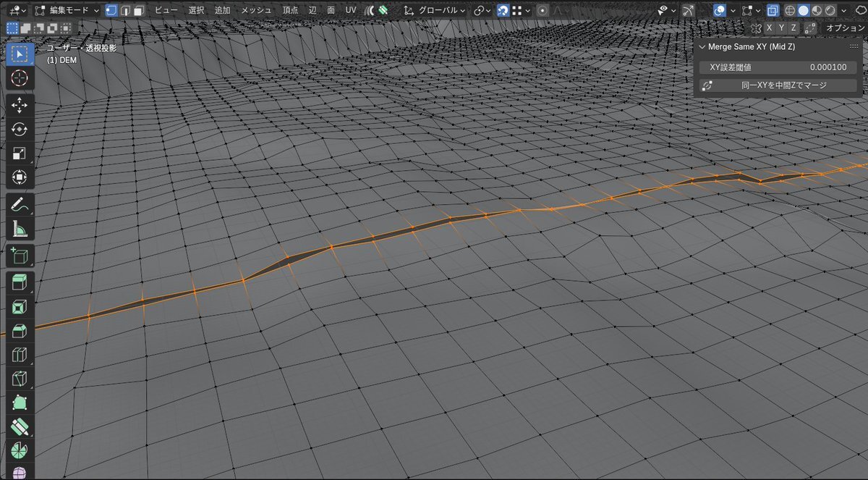Select the Select Box tool
Viewport: 868px width, 480px height.
[20, 54]
